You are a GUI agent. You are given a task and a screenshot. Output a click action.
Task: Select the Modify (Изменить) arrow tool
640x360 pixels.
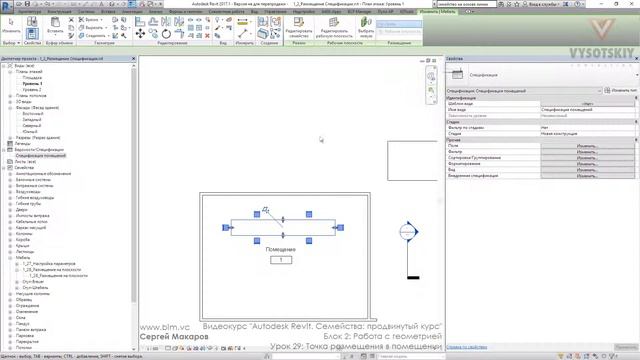coord(11,25)
